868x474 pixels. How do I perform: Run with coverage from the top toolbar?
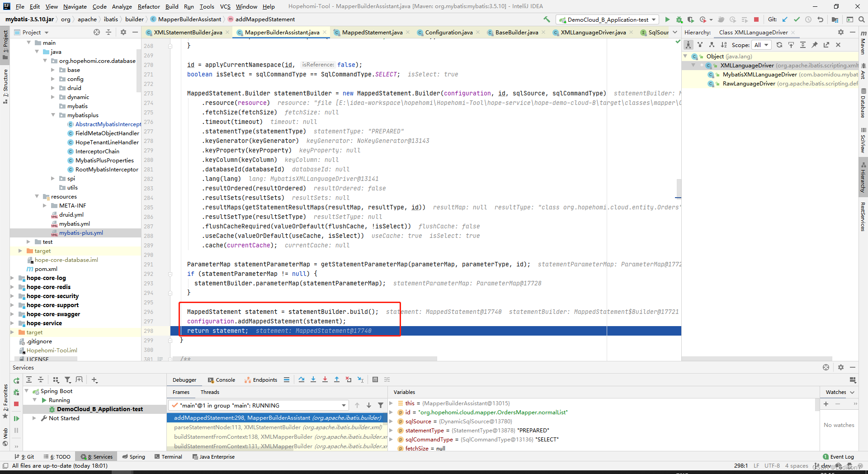[x=690, y=19]
